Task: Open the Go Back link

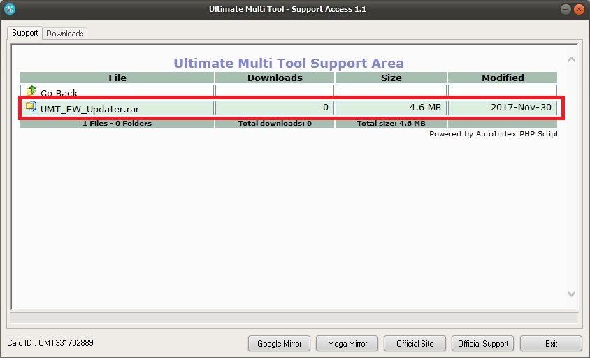Action: click(x=59, y=93)
